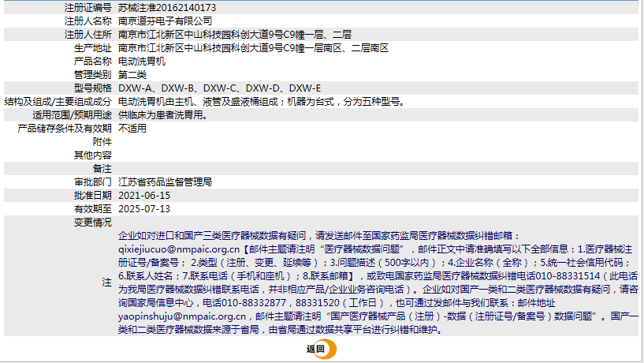Click the 生产地址 label
644x363 pixels.
(x=93, y=48)
